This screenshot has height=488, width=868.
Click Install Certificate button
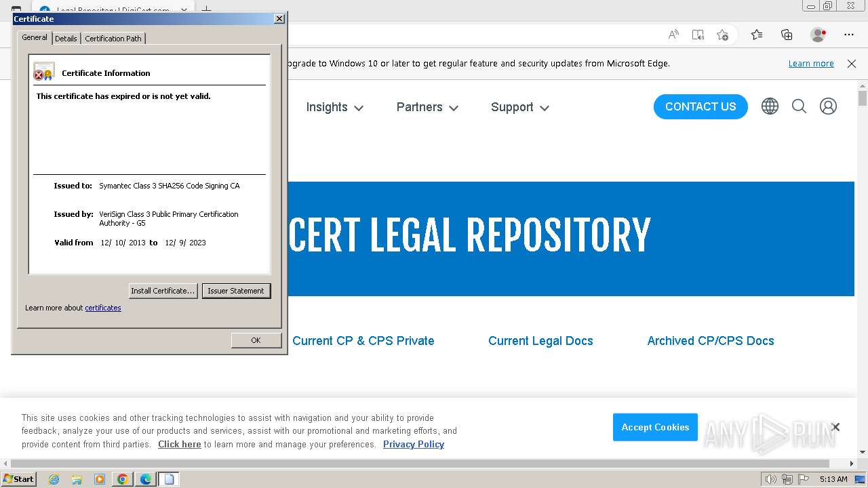pos(163,291)
